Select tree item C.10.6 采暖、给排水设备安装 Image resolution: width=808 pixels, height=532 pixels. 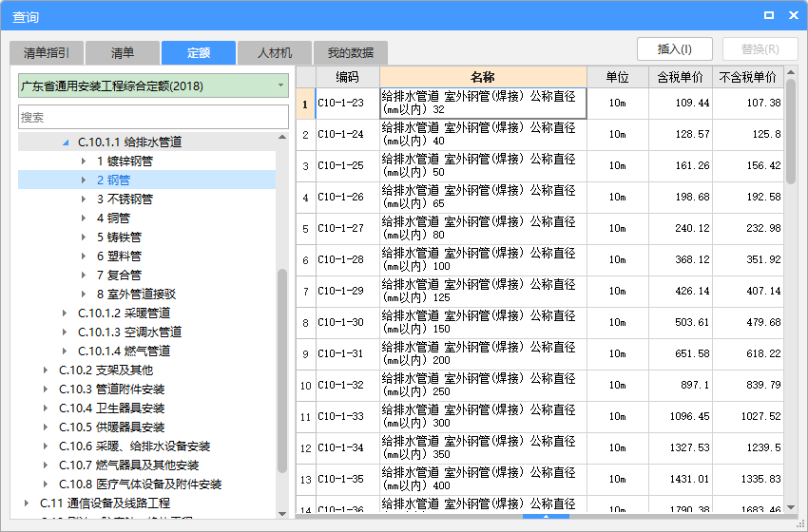pos(134,446)
